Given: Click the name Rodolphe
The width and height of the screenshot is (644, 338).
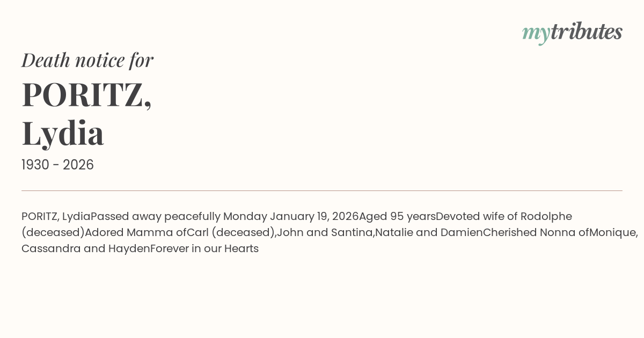Looking at the screenshot, I should (x=546, y=217).
